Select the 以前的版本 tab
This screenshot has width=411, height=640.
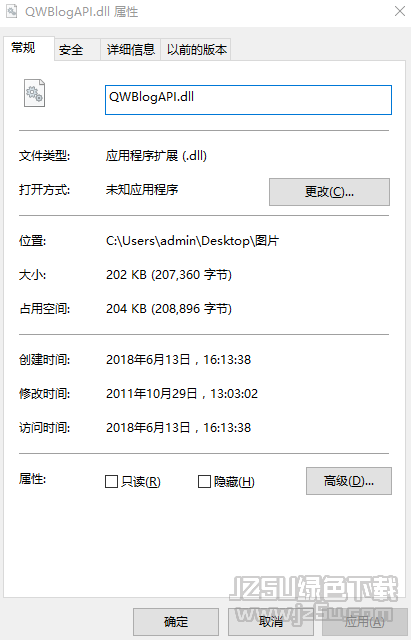pyautogui.click(x=196, y=50)
